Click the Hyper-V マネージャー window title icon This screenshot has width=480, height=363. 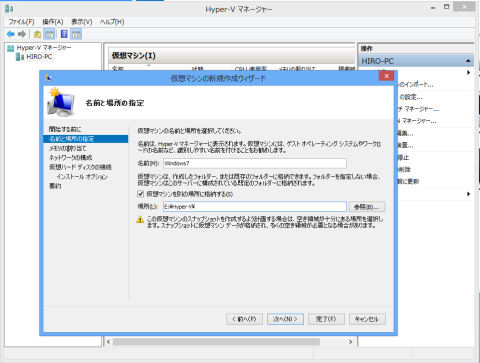click(x=9, y=8)
